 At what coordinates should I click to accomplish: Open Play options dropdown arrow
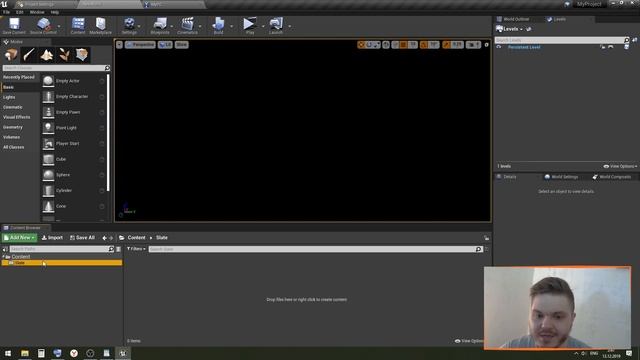(263, 27)
